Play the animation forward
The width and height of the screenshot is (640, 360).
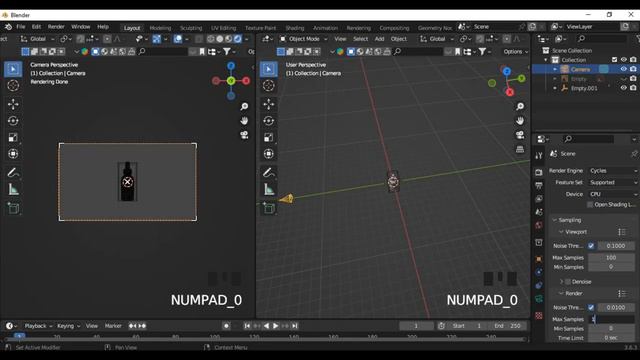[x=276, y=326]
